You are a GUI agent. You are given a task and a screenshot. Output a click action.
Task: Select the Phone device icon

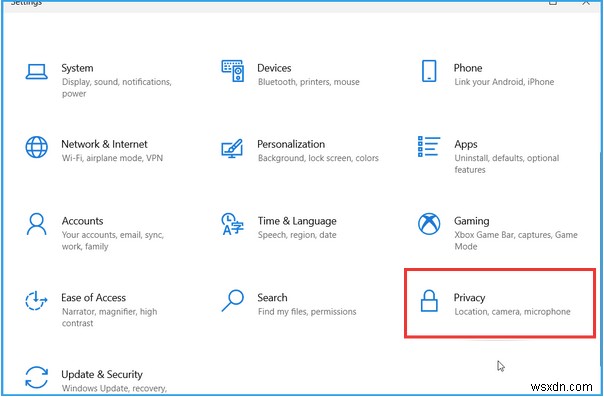[x=429, y=71]
